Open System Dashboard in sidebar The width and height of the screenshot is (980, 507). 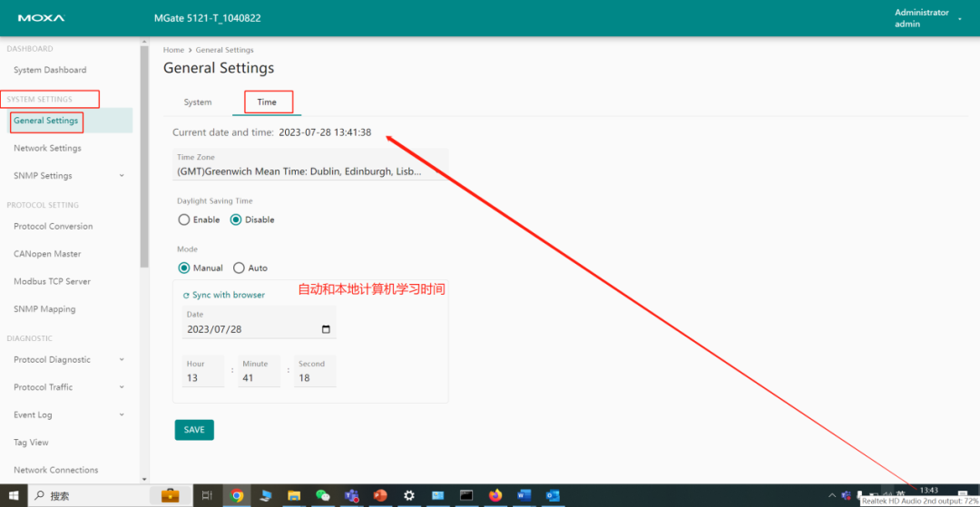click(50, 70)
